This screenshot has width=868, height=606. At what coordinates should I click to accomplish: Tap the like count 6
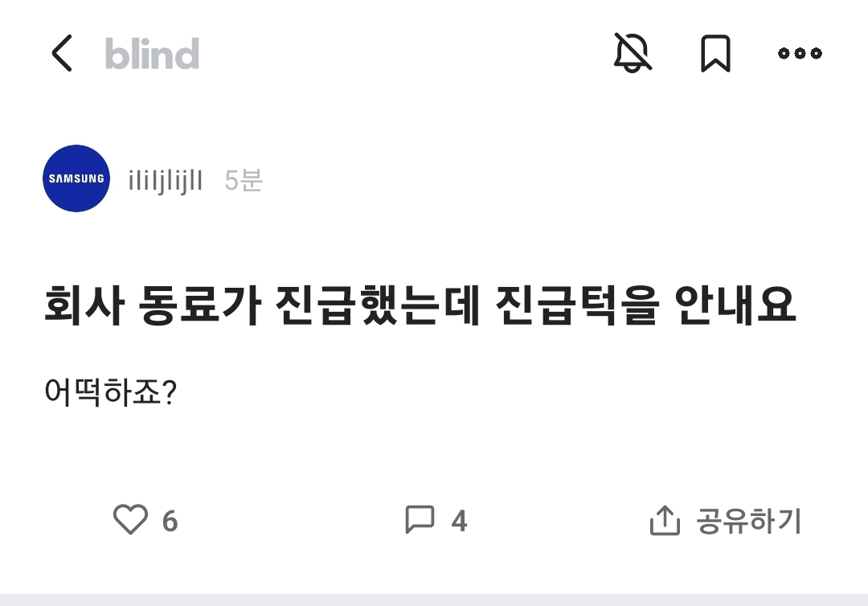pyautogui.click(x=170, y=522)
